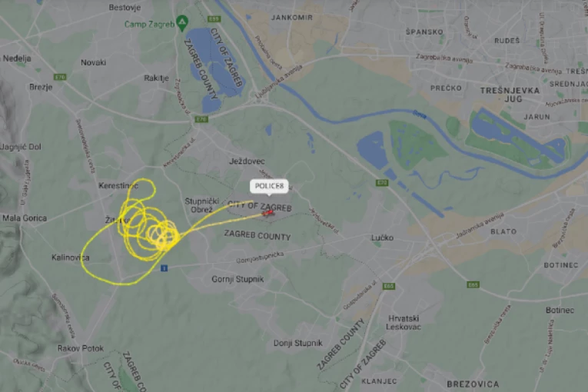This screenshot has height=392, width=588.
Task: Click the E65 shield near Hrvatski Leskovac
Action: pyautogui.click(x=388, y=286)
